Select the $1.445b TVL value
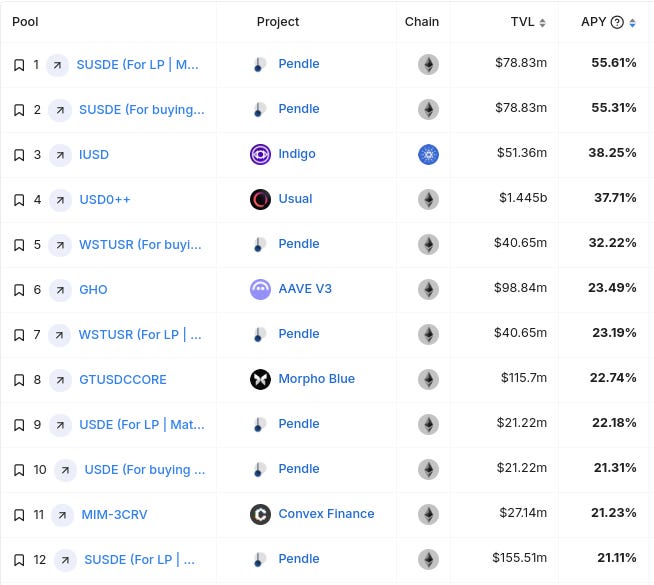The image size is (654, 585). (523, 198)
